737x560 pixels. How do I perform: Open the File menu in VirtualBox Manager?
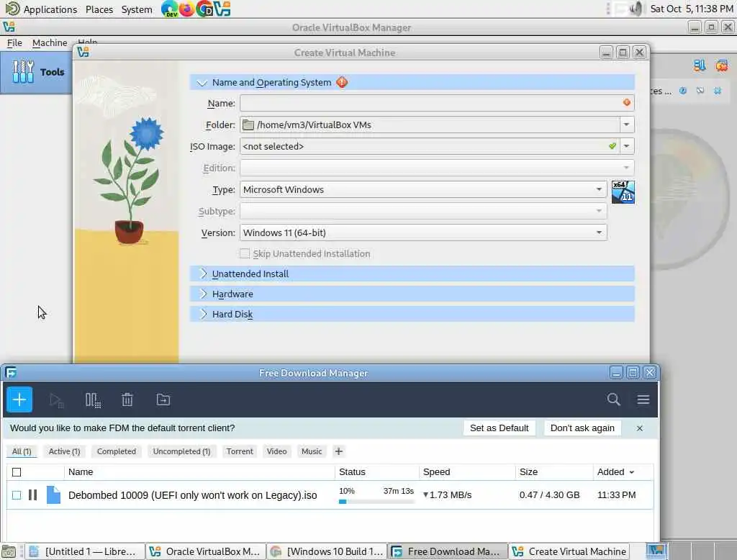click(14, 42)
